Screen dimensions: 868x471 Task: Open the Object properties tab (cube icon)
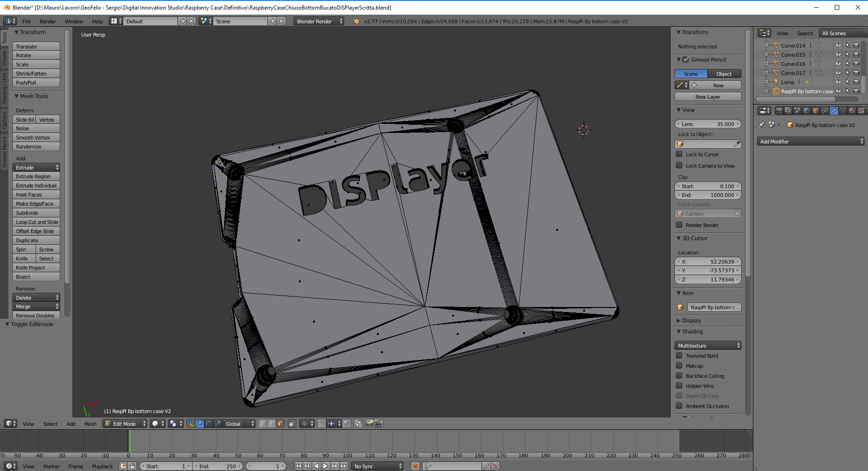816,111
